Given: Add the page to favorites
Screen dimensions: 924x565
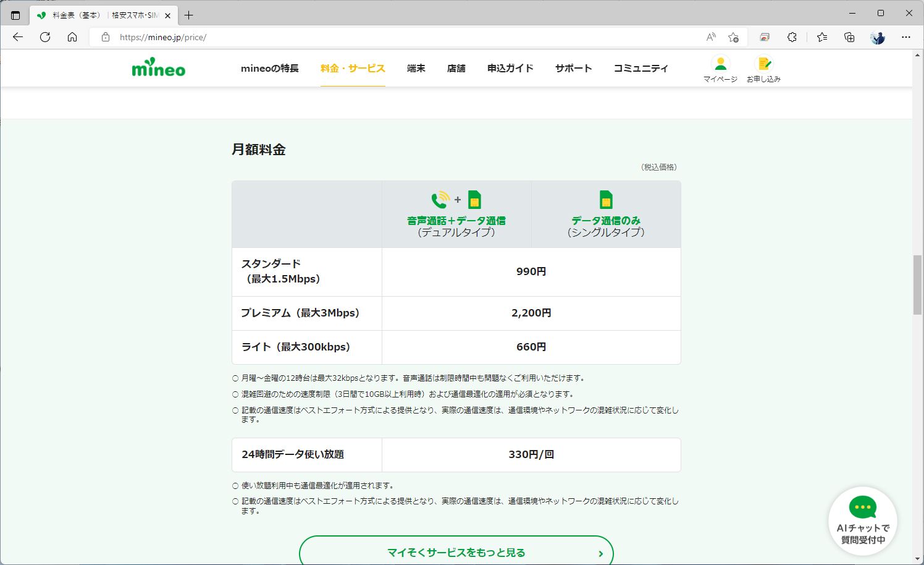Looking at the screenshot, I should click(734, 37).
